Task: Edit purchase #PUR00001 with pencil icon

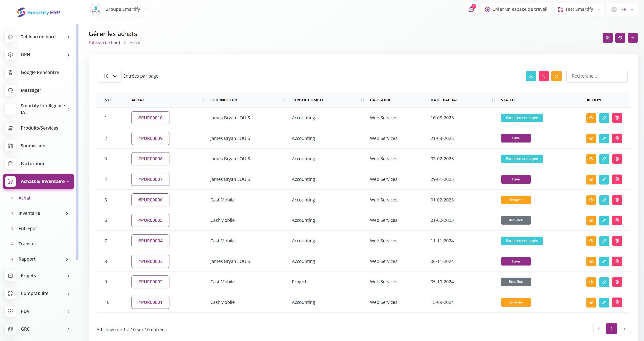Action: [604, 302]
